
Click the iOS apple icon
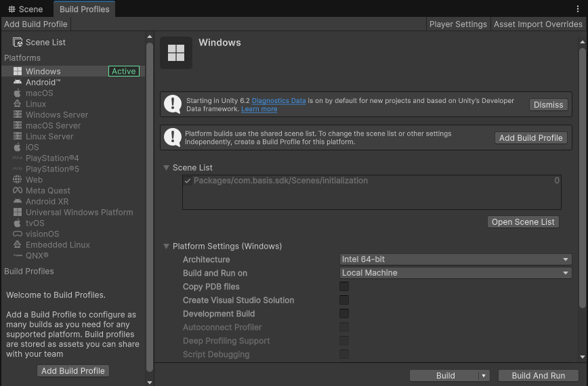click(17, 147)
